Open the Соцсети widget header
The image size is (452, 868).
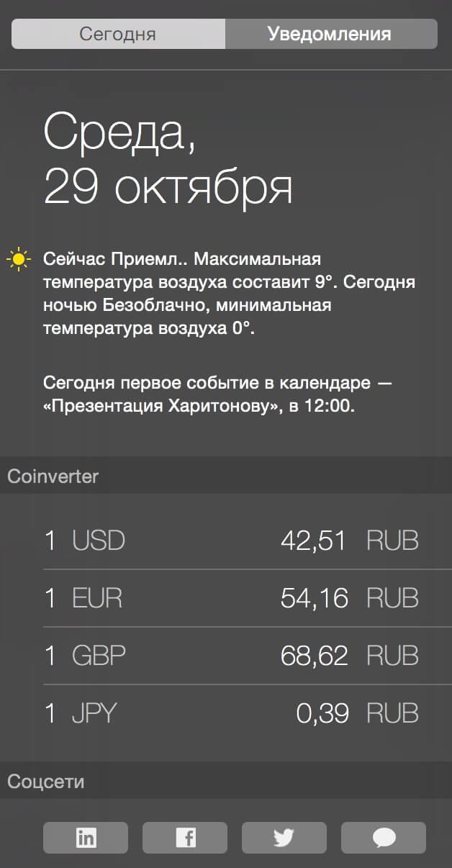click(x=226, y=781)
